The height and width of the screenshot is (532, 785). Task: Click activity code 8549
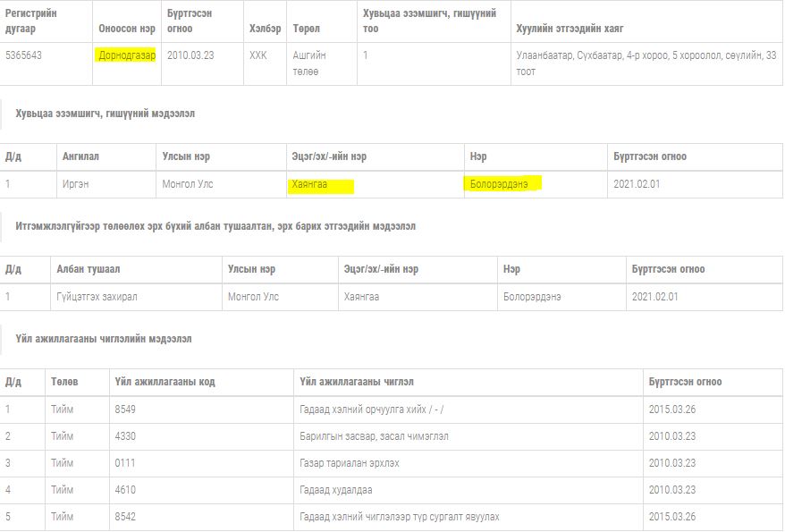[x=125, y=410]
